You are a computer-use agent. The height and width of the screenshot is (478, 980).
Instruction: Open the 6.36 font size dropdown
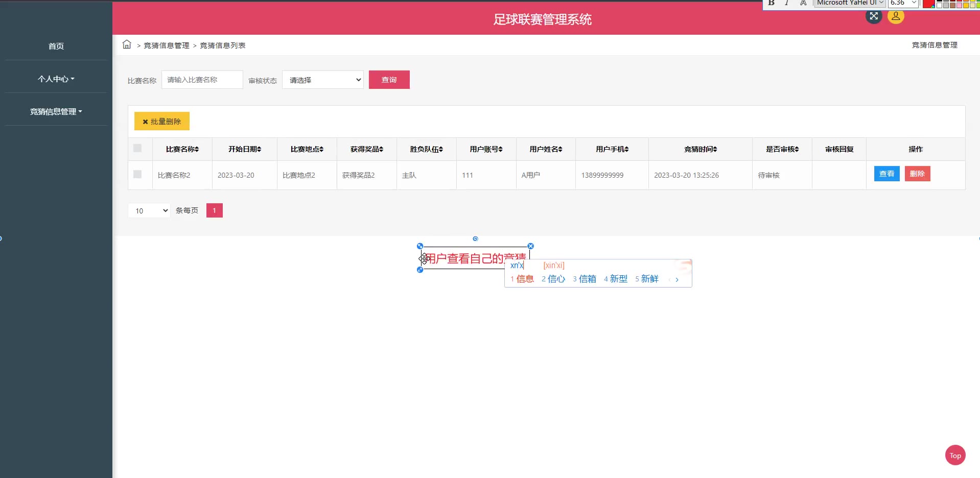pos(903,3)
